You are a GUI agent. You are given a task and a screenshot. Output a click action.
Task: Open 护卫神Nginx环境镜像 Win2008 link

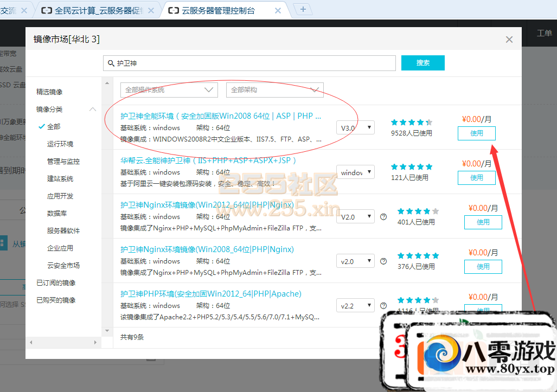point(207,249)
